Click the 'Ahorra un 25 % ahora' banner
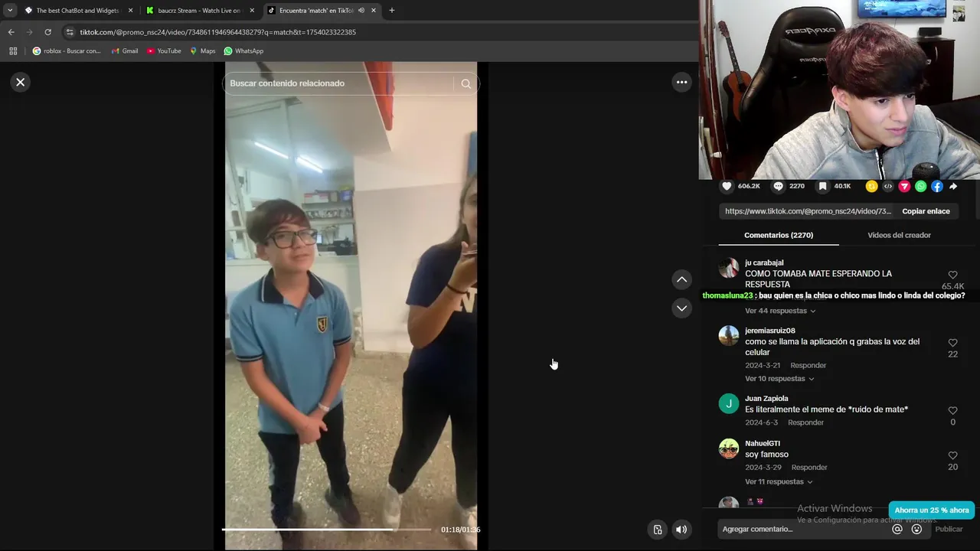This screenshot has width=980, height=551. point(931,510)
